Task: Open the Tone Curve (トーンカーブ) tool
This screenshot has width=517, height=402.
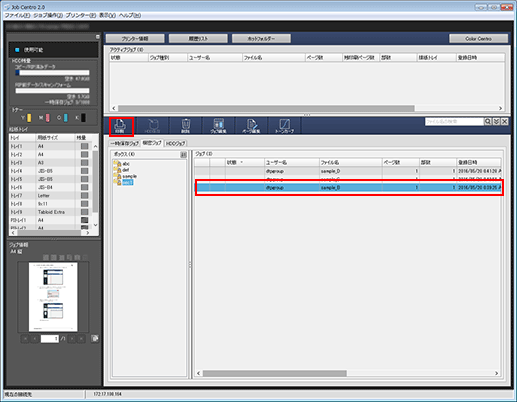Action: coord(284,126)
